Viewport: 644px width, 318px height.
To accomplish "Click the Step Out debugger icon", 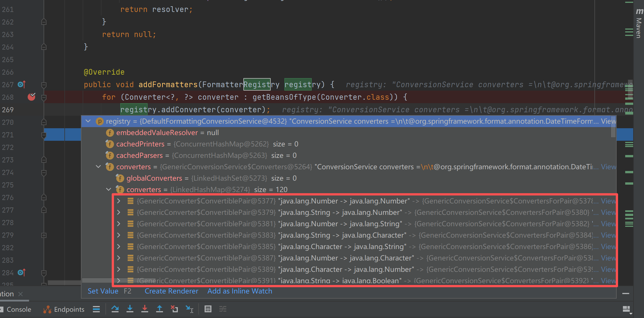I will [160, 309].
